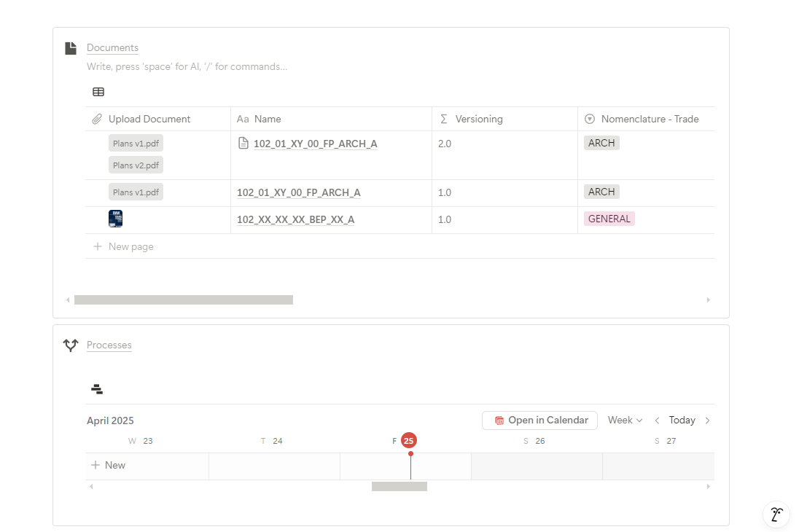
Task: Click the page icon beside the first 102_01_XY_00_FP_ARCH_A
Action: click(244, 144)
